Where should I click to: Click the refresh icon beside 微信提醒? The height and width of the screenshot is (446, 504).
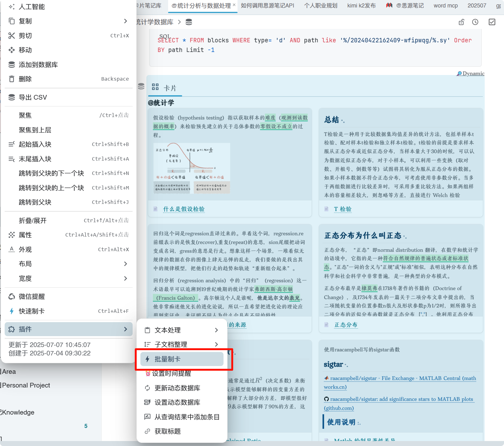point(12,296)
